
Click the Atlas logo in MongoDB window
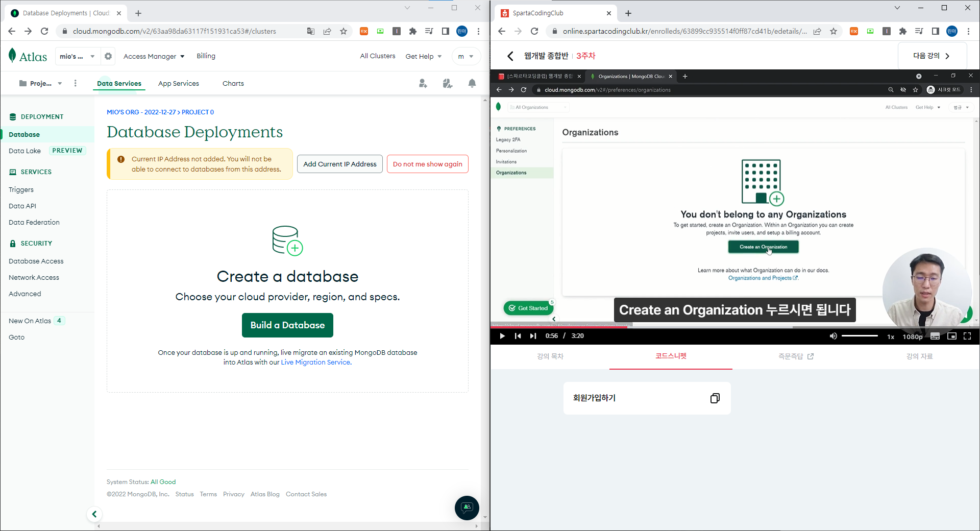28,56
